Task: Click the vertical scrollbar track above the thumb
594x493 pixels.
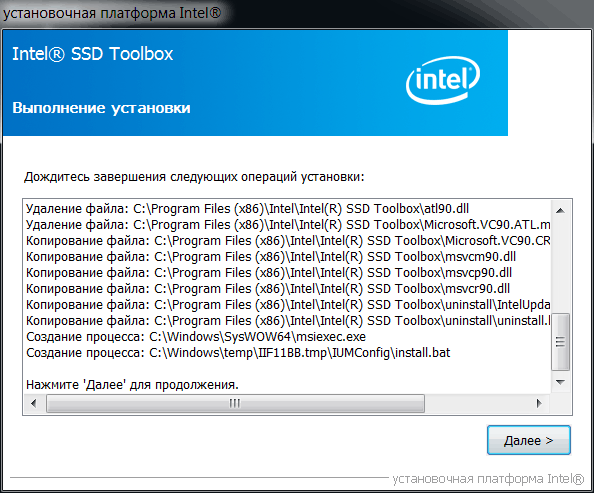Action: [560, 266]
